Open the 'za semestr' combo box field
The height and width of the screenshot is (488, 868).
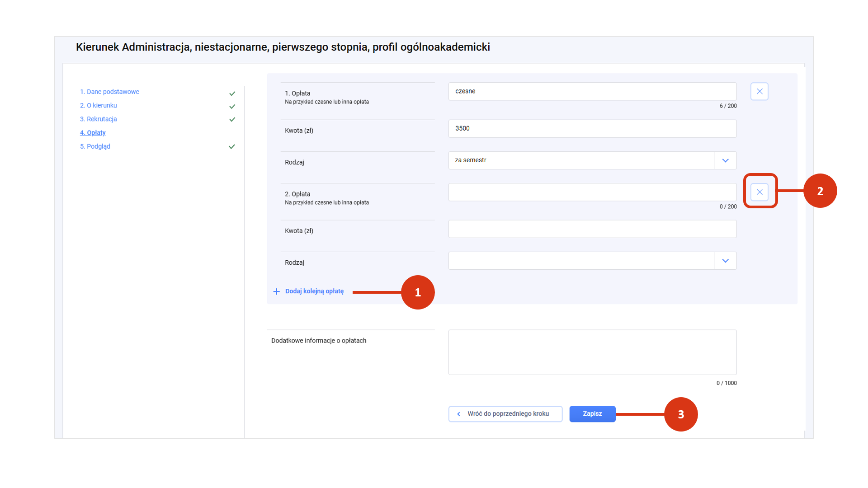[581, 160]
